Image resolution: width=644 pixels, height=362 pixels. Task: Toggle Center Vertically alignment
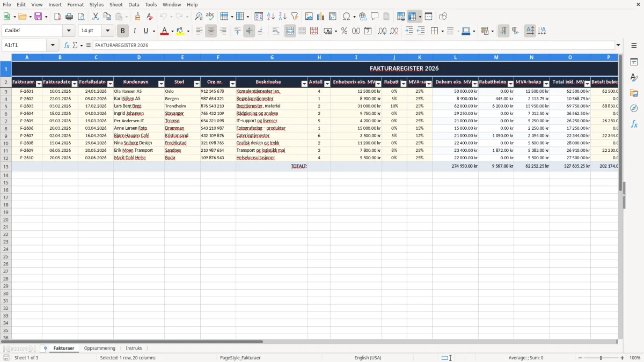click(x=249, y=31)
